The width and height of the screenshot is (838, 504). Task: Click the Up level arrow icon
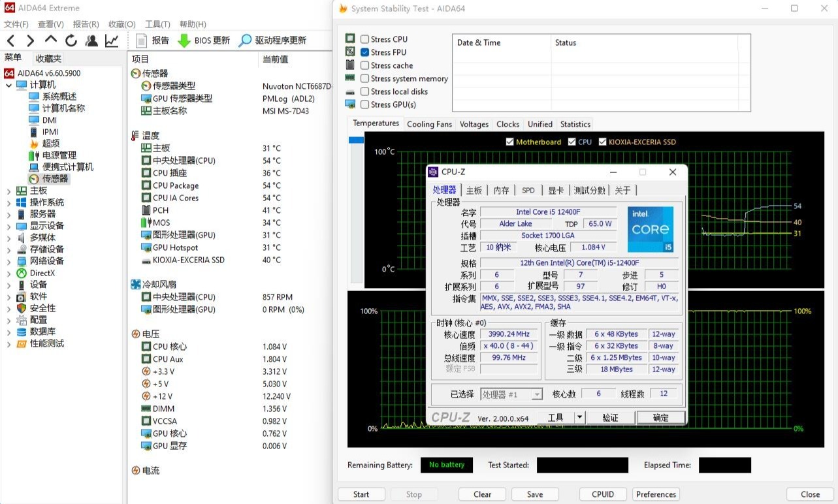(x=50, y=40)
